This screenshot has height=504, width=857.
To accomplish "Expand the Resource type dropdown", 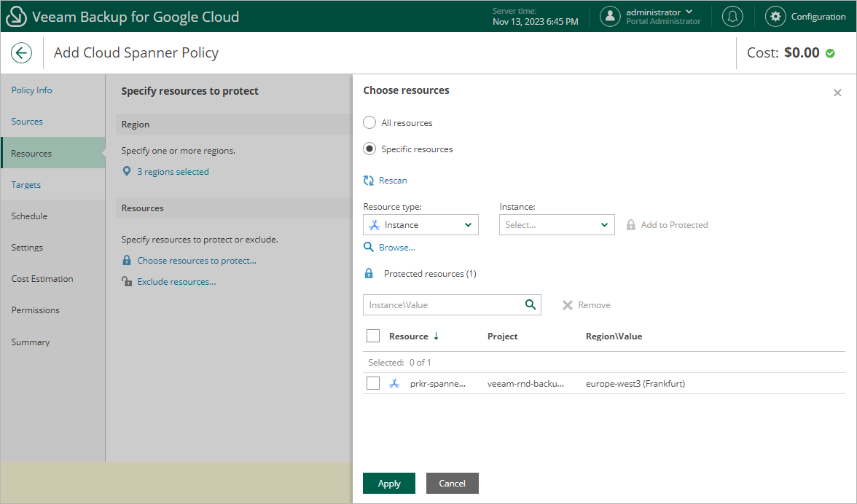I will [420, 225].
